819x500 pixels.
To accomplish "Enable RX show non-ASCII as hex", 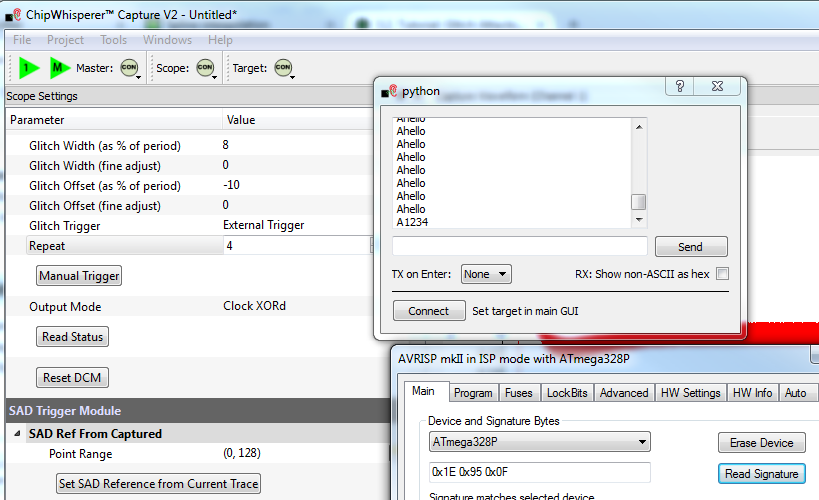I will (x=722, y=274).
